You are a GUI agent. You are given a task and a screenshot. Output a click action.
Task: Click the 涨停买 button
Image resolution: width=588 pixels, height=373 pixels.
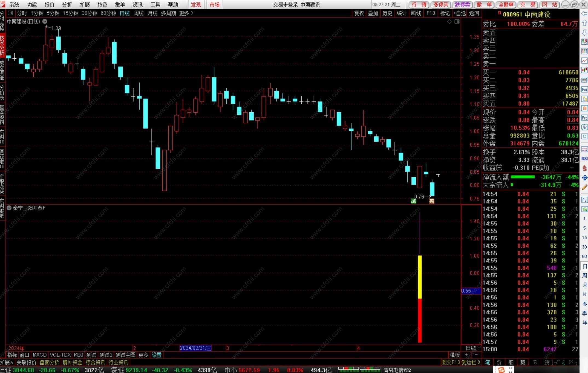click(440, 4)
